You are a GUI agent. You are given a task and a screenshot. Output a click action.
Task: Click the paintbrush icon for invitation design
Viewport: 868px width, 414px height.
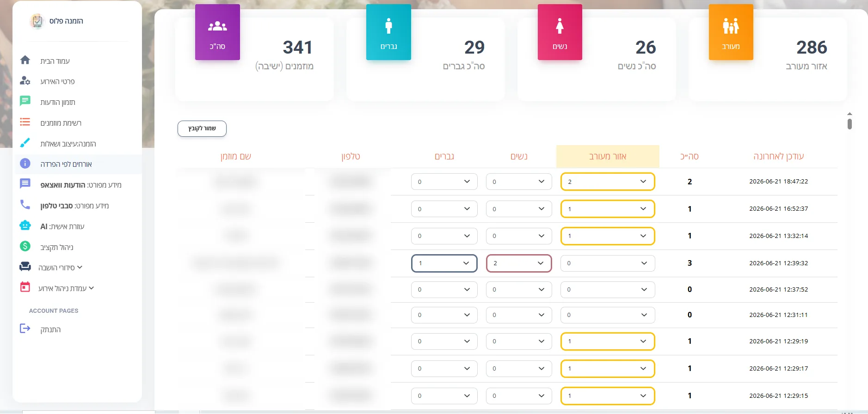(x=25, y=143)
